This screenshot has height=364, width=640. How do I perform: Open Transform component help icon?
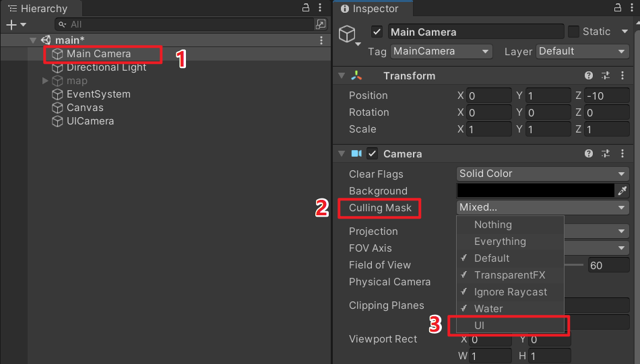click(x=589, y=75)
